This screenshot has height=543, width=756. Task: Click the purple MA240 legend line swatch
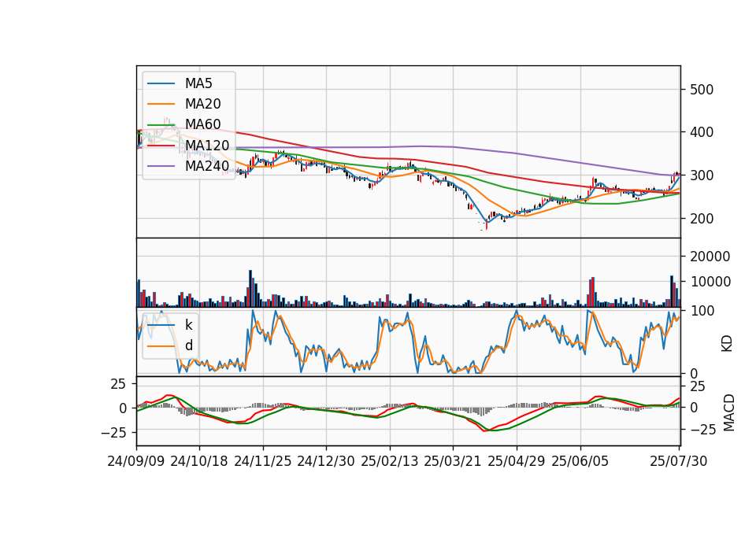pos(161,166)
